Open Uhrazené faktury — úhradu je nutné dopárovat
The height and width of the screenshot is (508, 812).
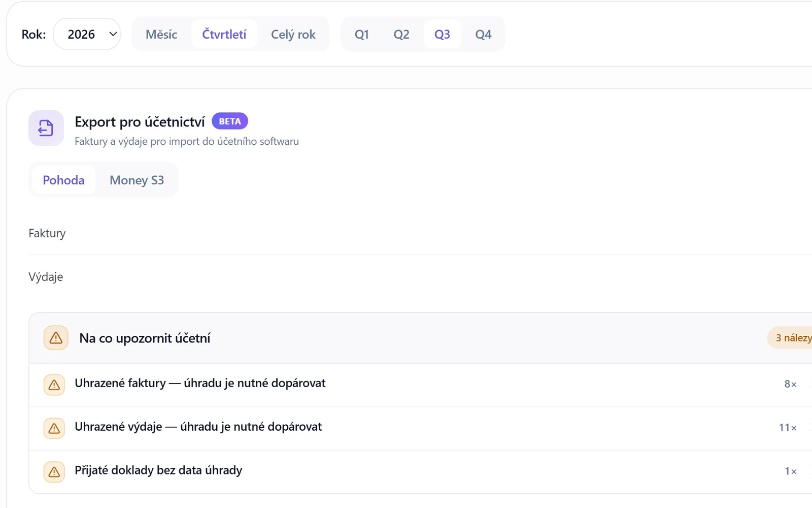click(420, 385)
